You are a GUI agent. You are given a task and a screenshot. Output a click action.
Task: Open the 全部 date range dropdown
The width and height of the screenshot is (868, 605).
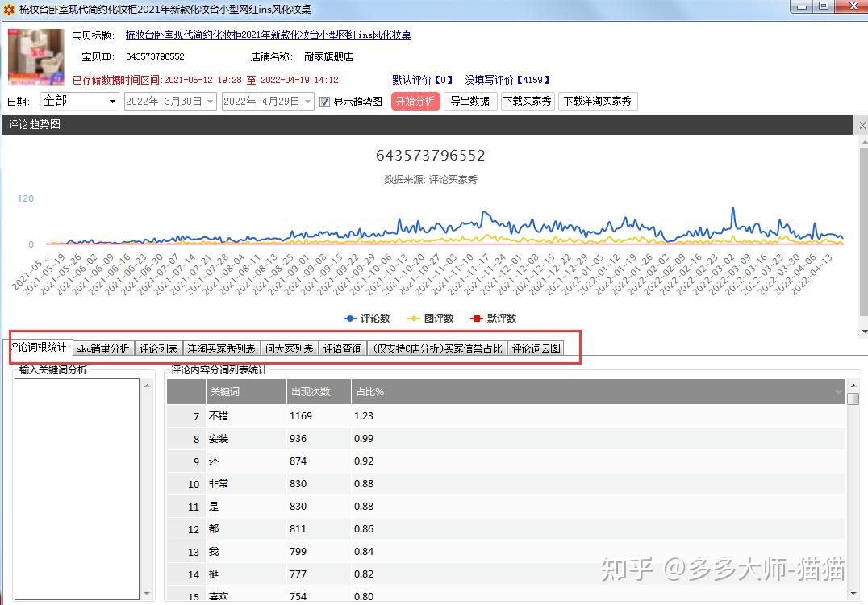(79, 102)
